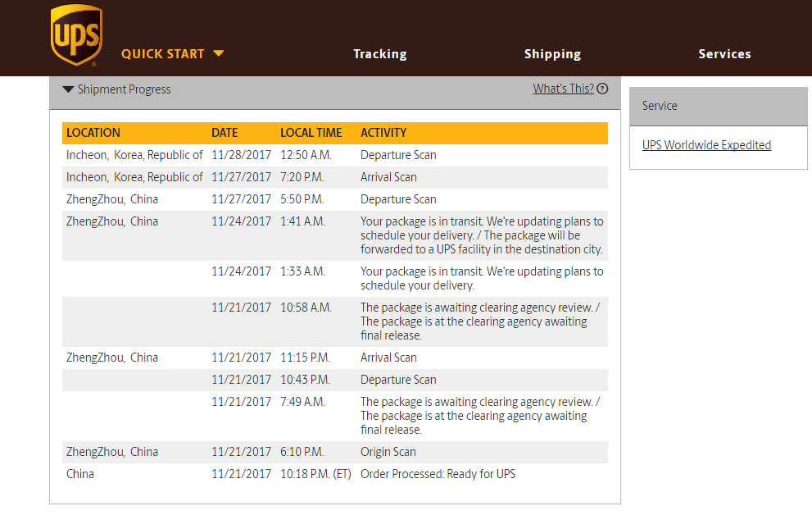
Task: Select Departure Scan in the 10:43 P.M. row
Action: [x=398, y=380]
